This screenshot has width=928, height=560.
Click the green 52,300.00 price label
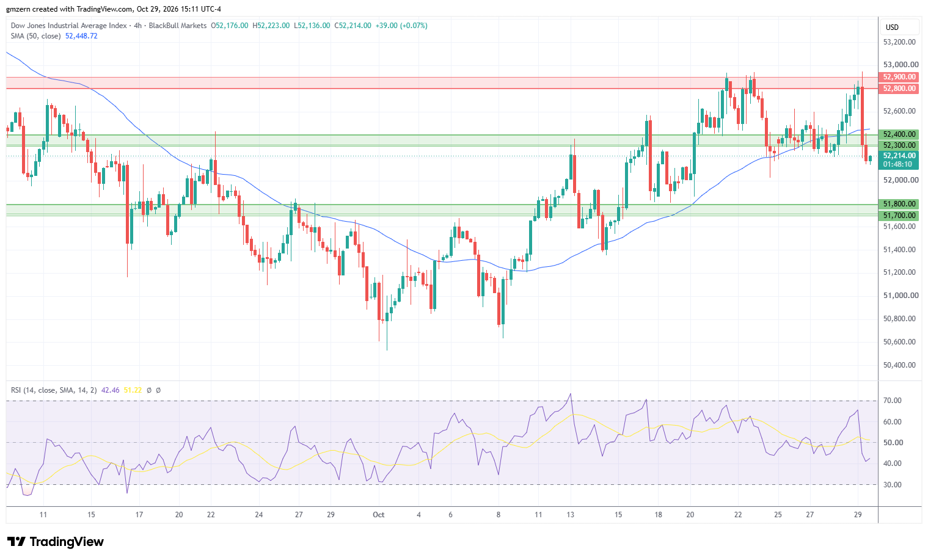coord(899,145)
